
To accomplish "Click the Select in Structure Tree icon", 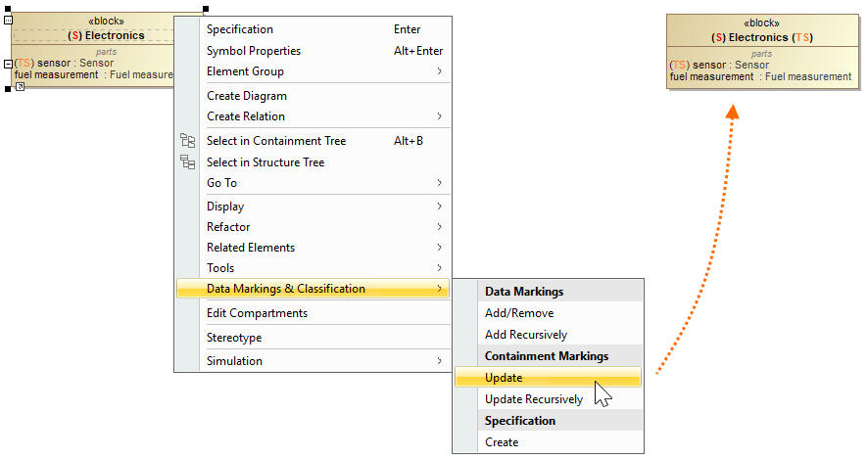I will [x=188, y=162].
